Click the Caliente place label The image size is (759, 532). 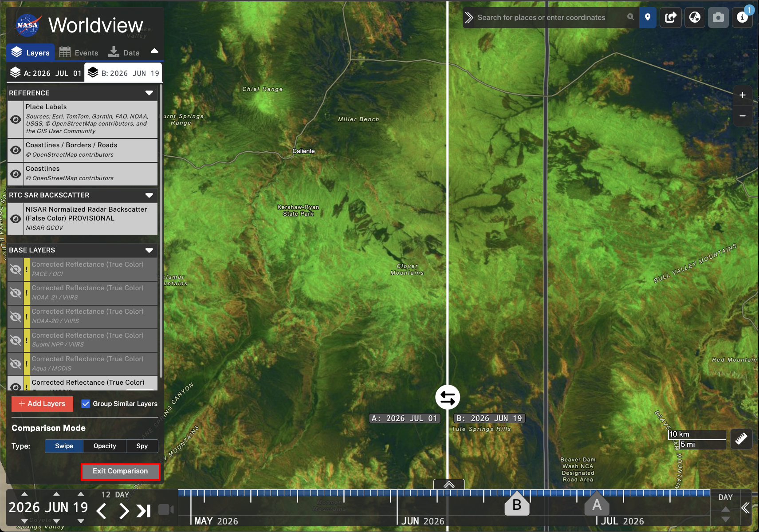click(303, 151)
